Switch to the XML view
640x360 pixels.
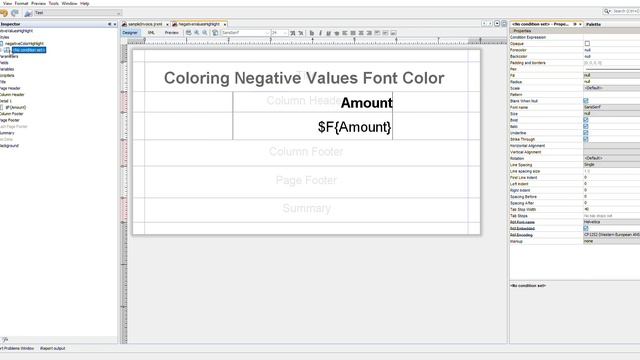click(x=151, y=33)
